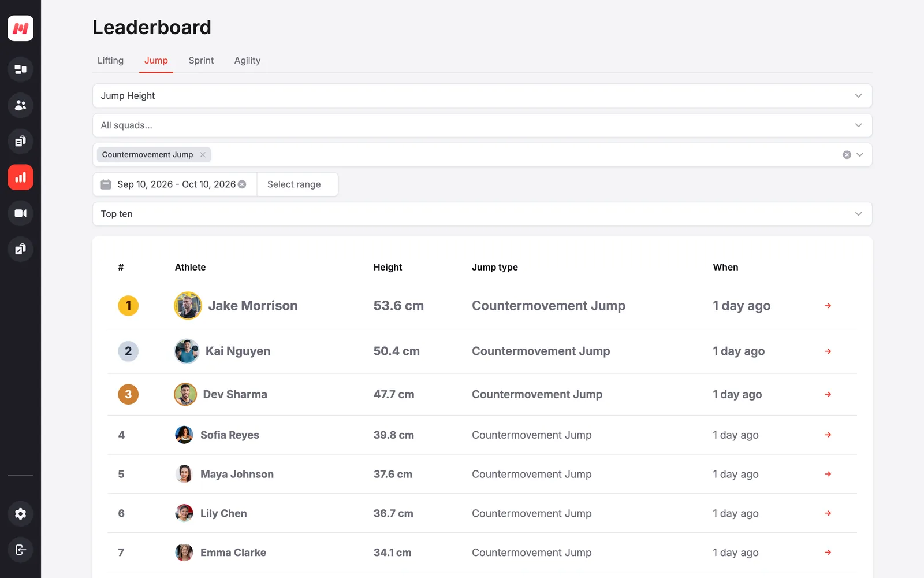The height and width of the screenshot is (578, 924).
Task: Remove the Countermovement Jump filter tag
Action: tap(203, 155)
